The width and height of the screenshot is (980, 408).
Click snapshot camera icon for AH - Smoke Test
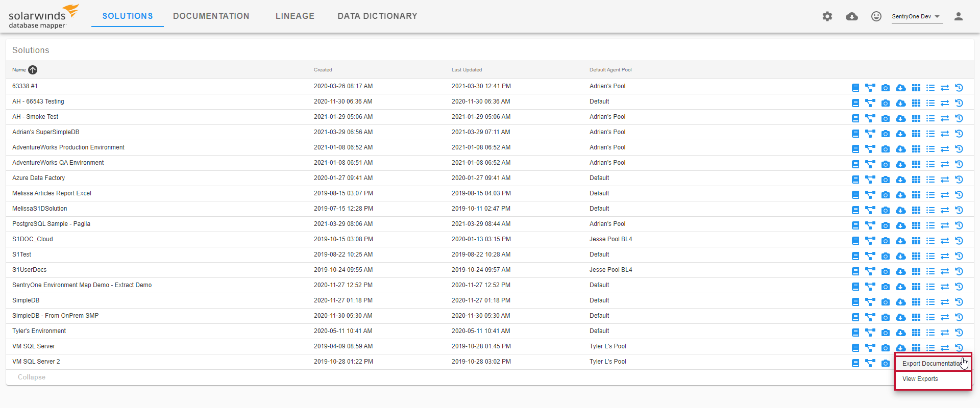886,118
